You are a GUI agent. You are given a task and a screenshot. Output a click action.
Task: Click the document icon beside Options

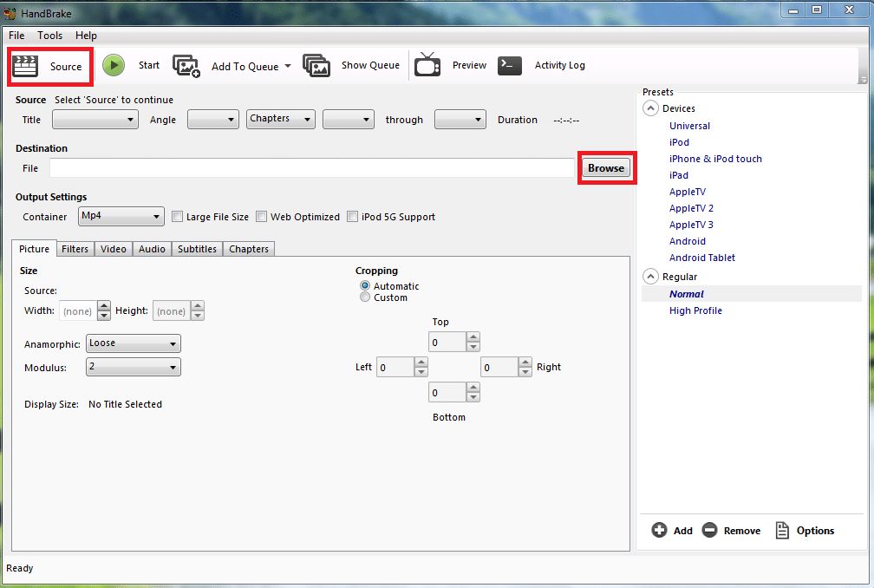(782, 530)
